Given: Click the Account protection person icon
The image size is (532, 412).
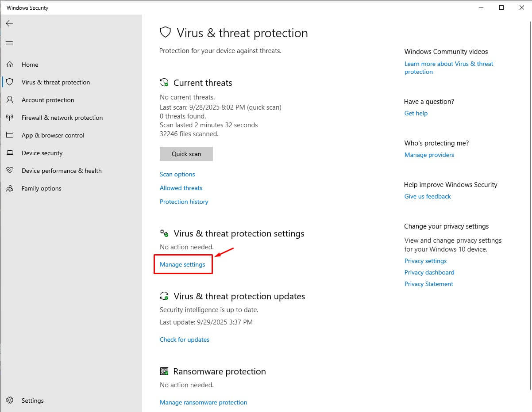Looking at the screenshot, I should pyautogui.click(x=10, y=100).
